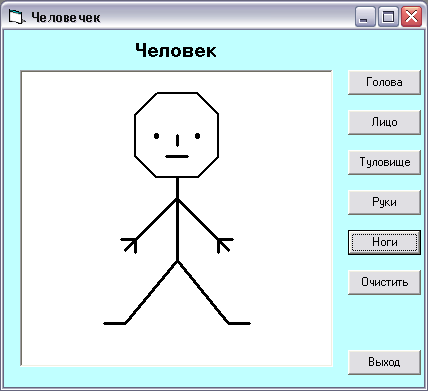Close the Человечек window
The width and height of the screenshot is (428, 391).
411,16
